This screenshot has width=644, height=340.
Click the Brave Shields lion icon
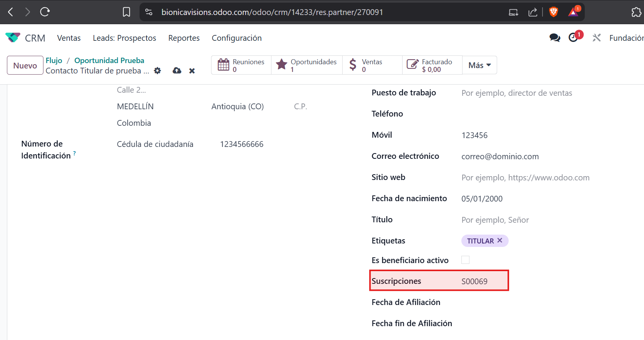tap(553, 12)
